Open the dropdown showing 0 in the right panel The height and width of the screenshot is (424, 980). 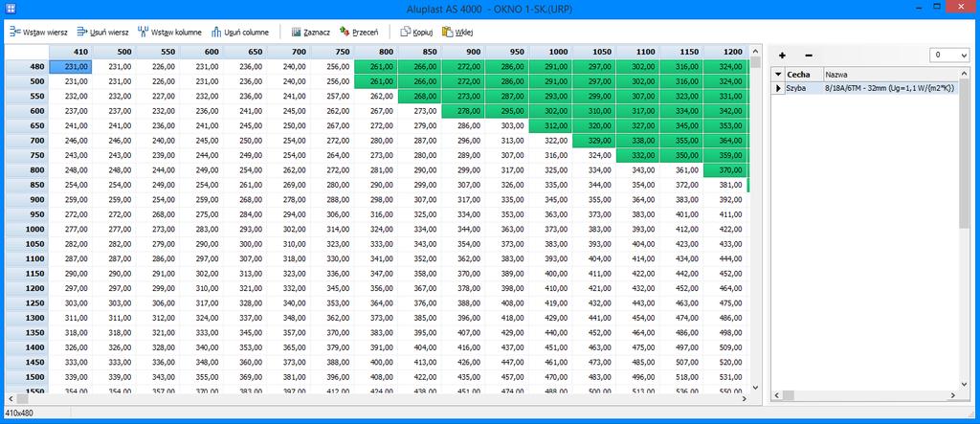pyautogui.click(x=949, y=56)
